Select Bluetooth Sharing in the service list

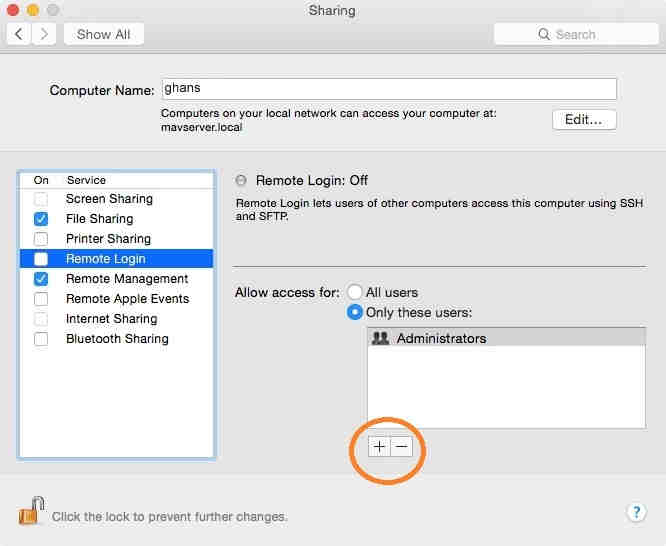[x=117, y=339]
